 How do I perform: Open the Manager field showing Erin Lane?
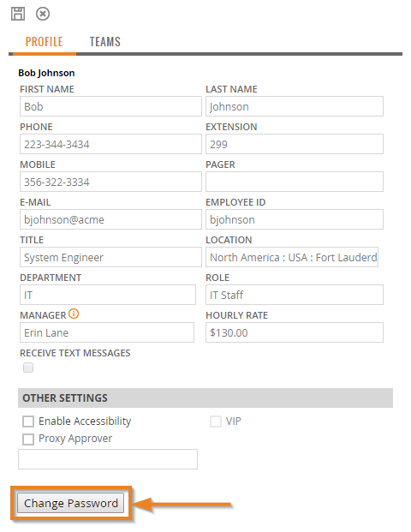107,332
